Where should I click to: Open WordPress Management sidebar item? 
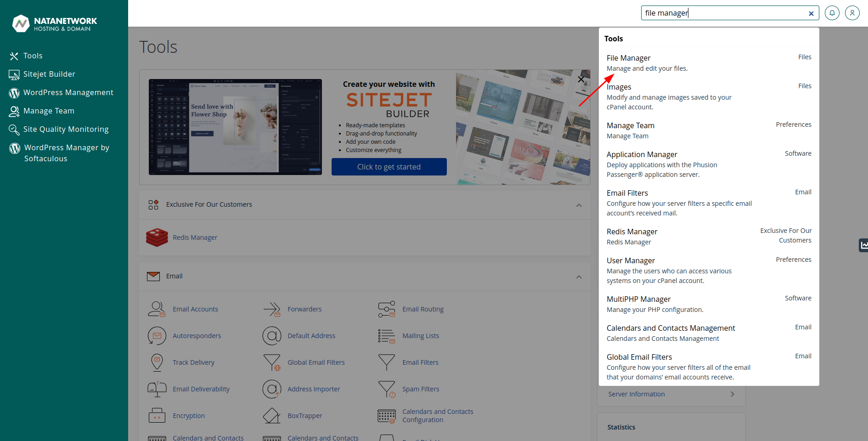[x=61, y=93]
